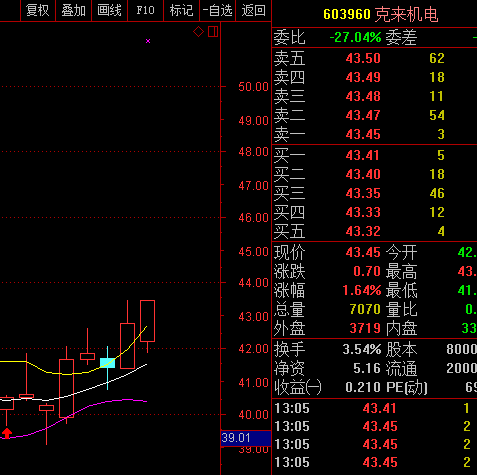Screen dimensions: 477x475
Task: Click the last red candlestick on chart
Action: pos(147,326)
